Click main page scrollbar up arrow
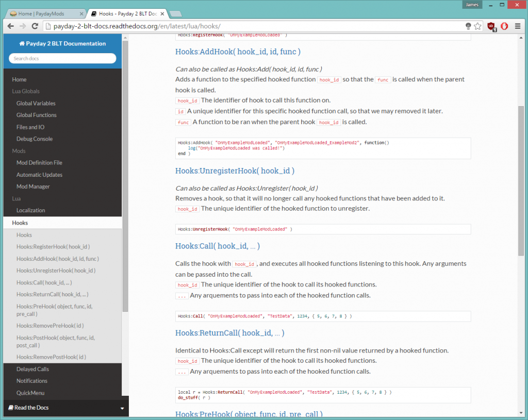This screenshot has height=420, width=528. pos(521,37)
